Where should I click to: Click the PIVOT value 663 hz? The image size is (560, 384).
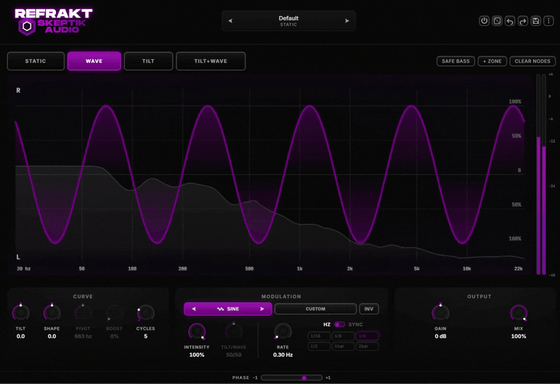coord(83,336)
